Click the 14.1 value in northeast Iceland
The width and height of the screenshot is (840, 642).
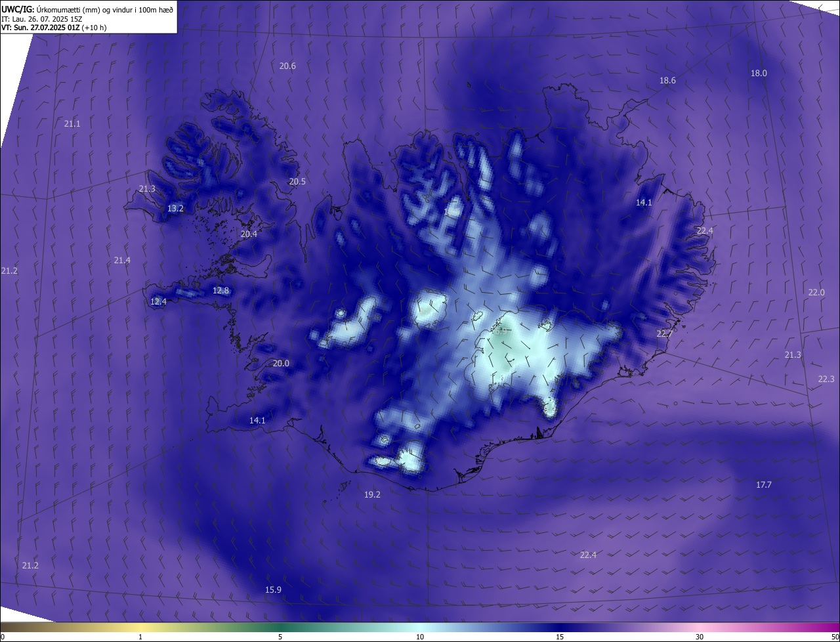[644, 202]
